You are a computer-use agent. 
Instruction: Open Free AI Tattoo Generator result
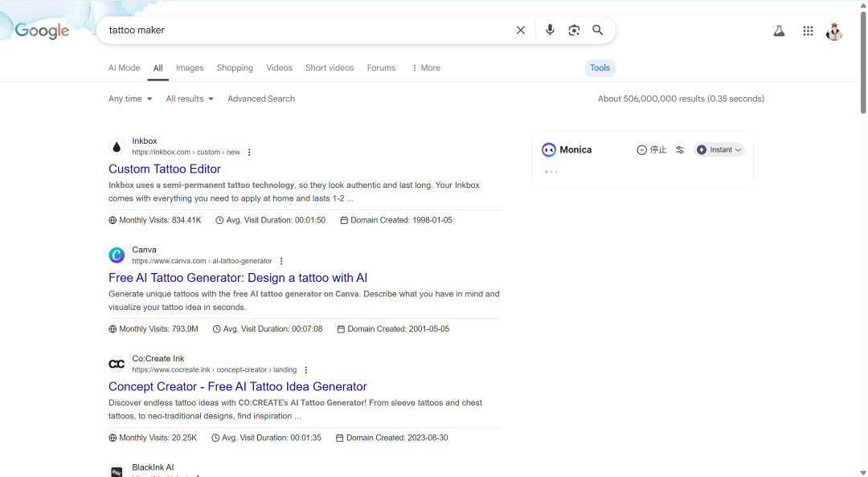tap(238, 278)
